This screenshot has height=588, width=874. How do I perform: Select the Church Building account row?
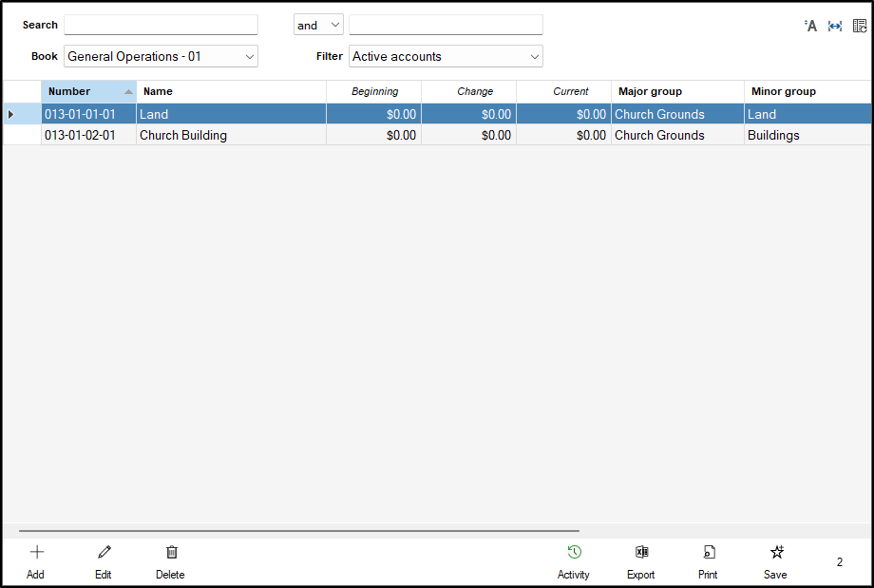point(183,135)
